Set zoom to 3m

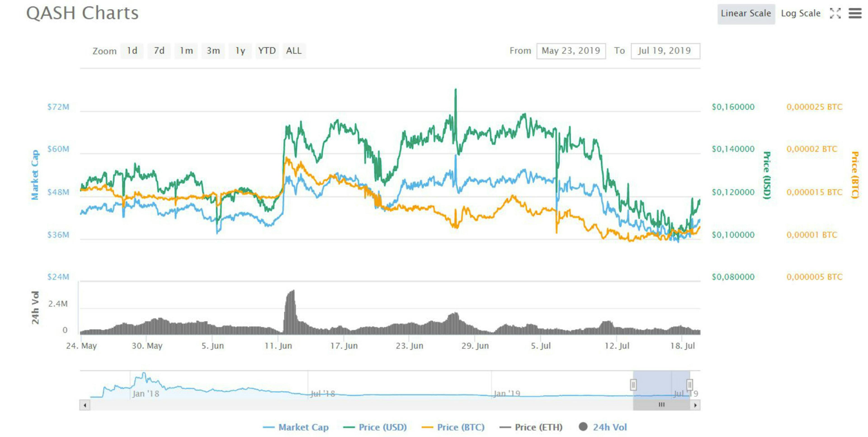[x=213, y=51]
